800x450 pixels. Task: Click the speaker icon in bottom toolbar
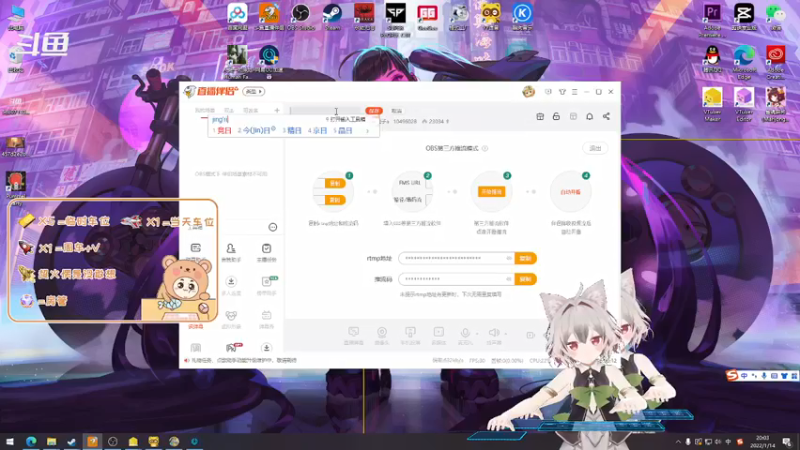point(493,335)
